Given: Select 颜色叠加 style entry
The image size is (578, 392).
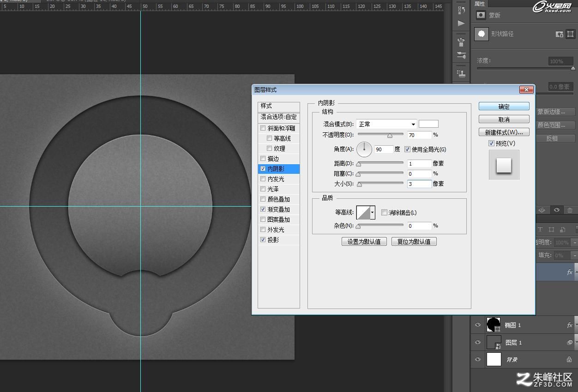Looking at the screenshot, I should 279,199.
